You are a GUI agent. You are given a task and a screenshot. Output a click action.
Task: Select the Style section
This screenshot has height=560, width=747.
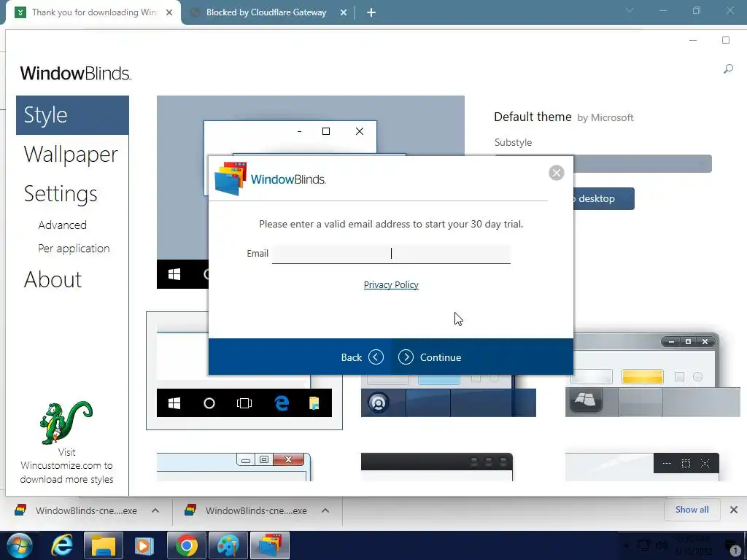(72, 115)
